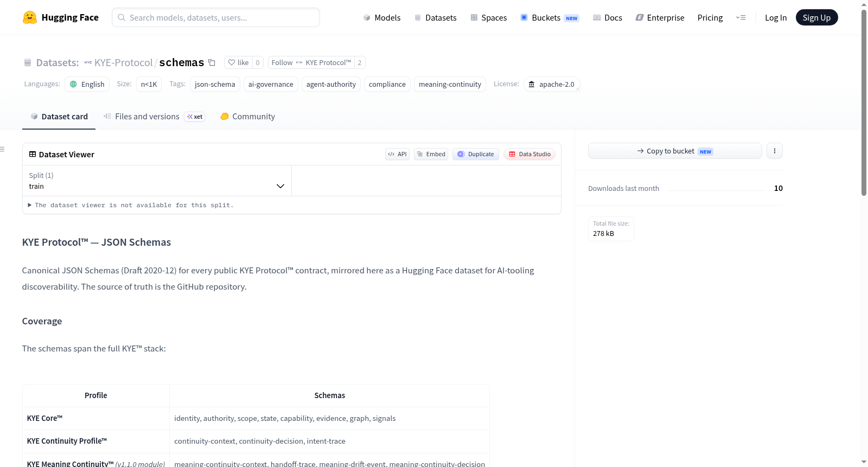This screenshot has height=467, width=868.
Task: Duplicate this dataset
Action: click(x=476, y=154)
